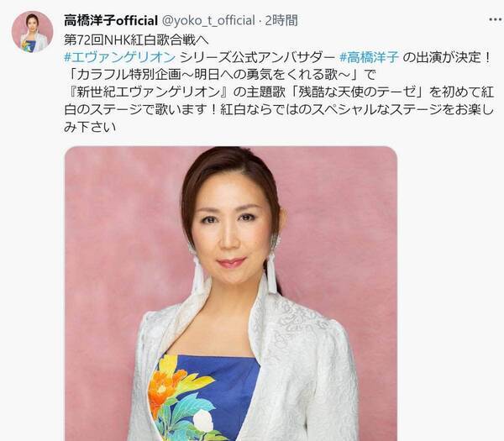Open the tweet's more options ellipsis menu
504x441 pixels.
(496, 20)
